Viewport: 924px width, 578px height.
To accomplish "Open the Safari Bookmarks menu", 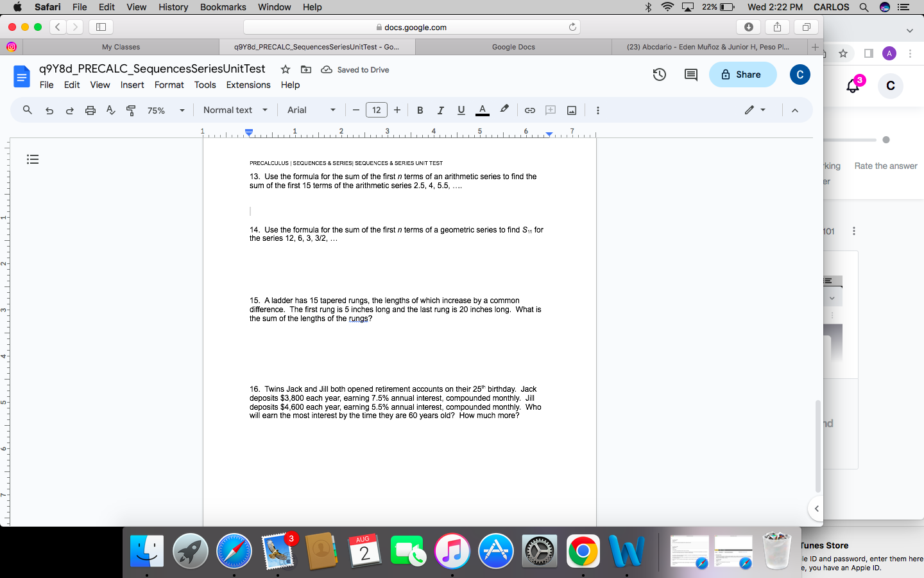I will pyautogui.click(x=223, y=7).
